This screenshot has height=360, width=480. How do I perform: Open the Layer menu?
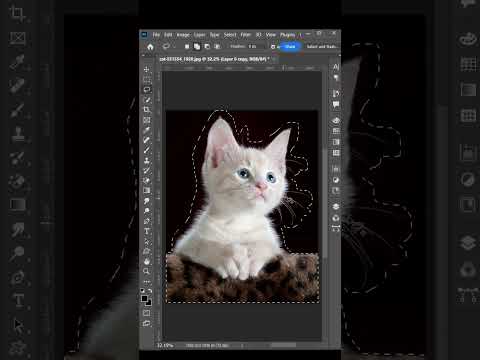[199, 35]
